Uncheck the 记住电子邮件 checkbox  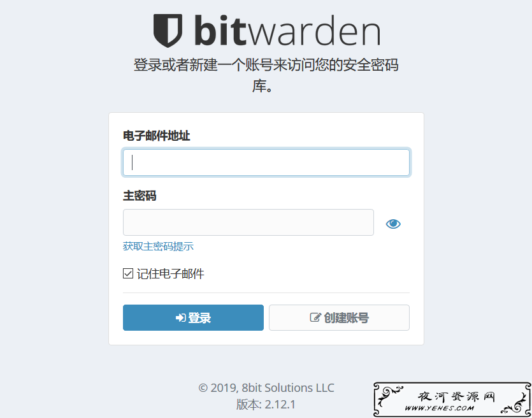click(x=128, y=273)
